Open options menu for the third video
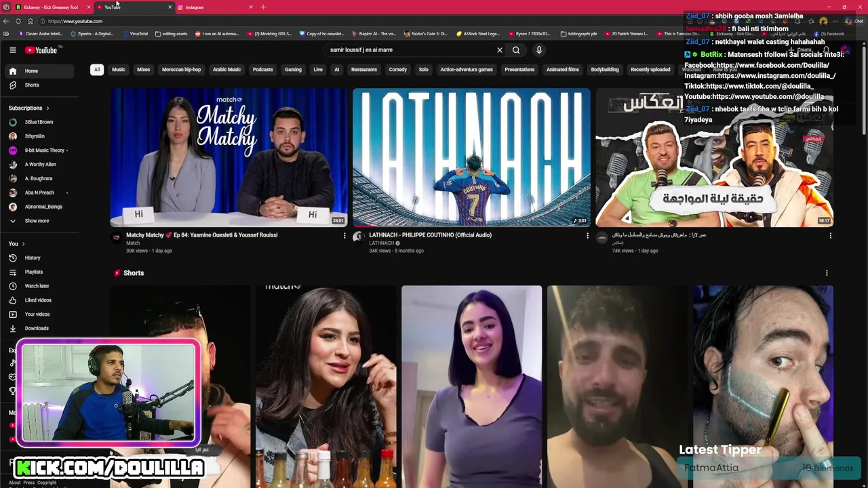The width and height of the screenshot is (868, 488). [830, 236]
